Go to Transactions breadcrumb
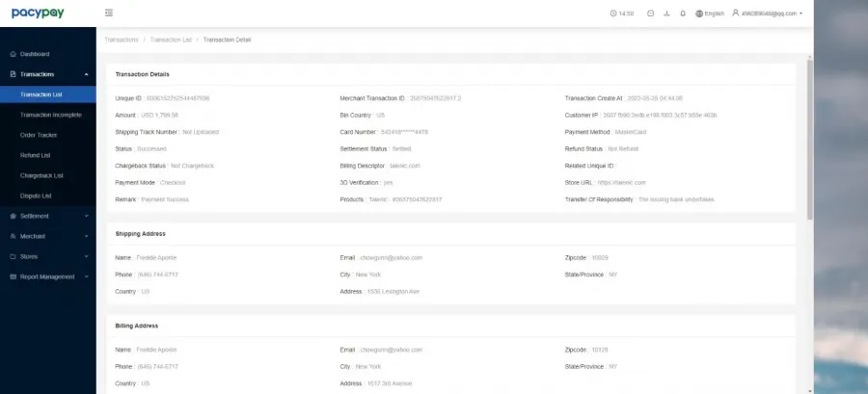 (122, 39)
